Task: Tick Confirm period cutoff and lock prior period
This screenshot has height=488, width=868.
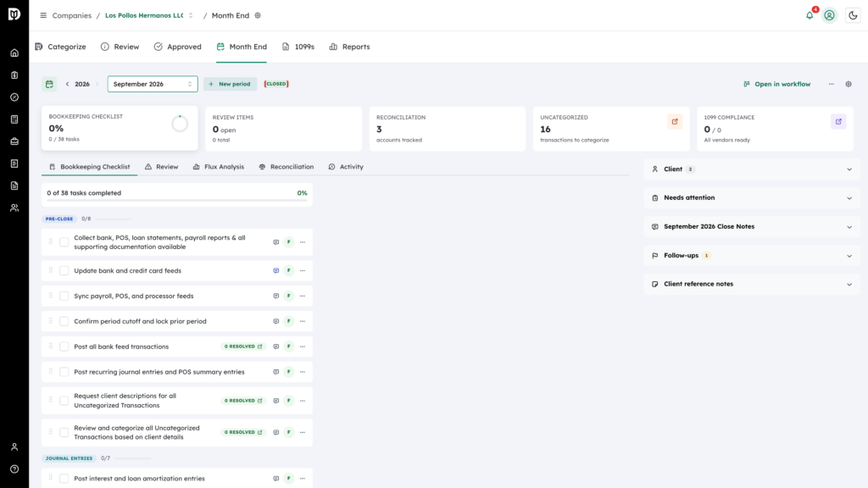Action: click(64, 321)
